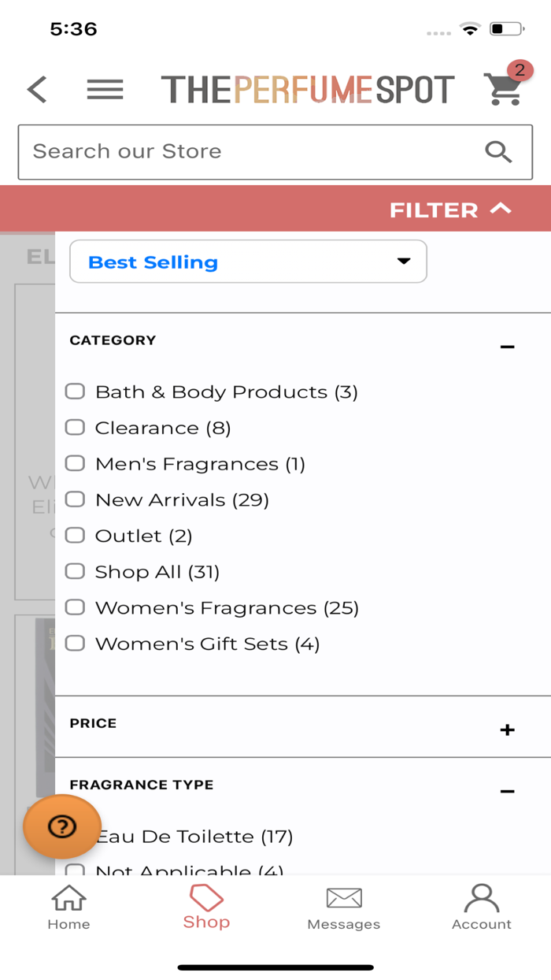The image size is (551, 980).
Task: Collapse the Category filter section
Action: click(507, 345)
